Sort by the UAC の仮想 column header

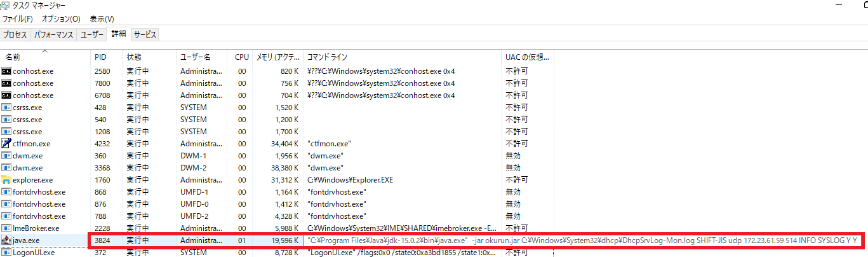pyautogui.click(x=528, y=57)
